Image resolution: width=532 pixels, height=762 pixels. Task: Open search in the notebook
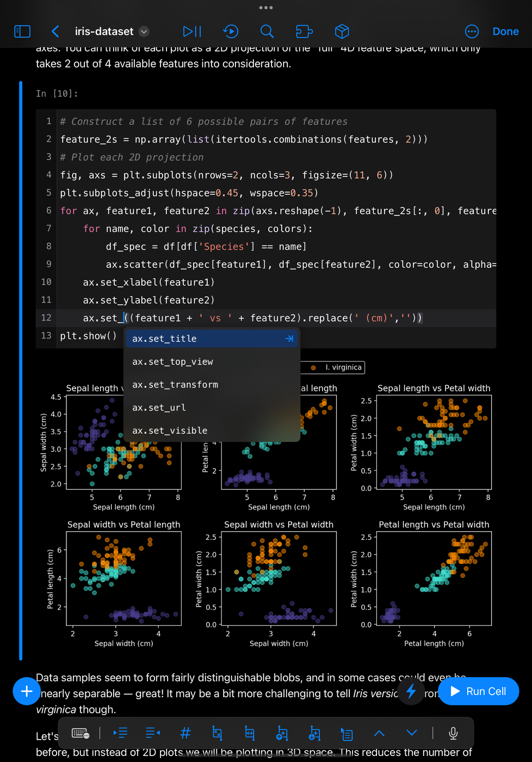[x=267, y=32]
